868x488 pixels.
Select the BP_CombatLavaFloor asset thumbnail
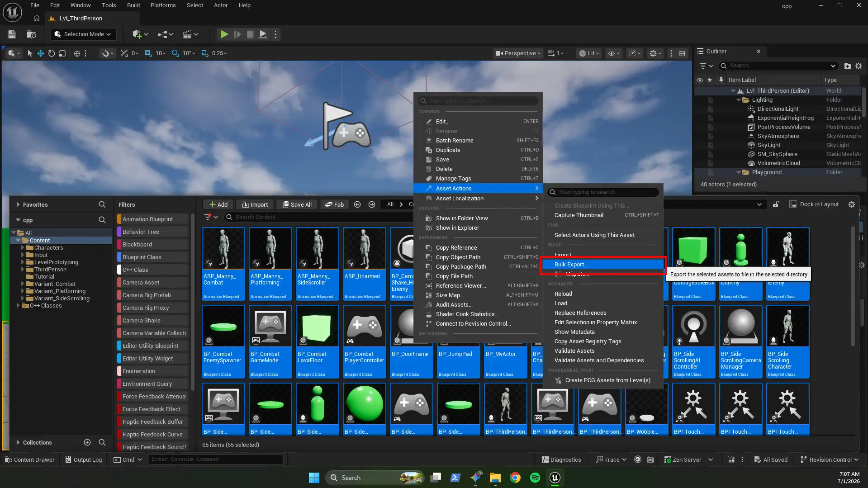click(318, 327)
